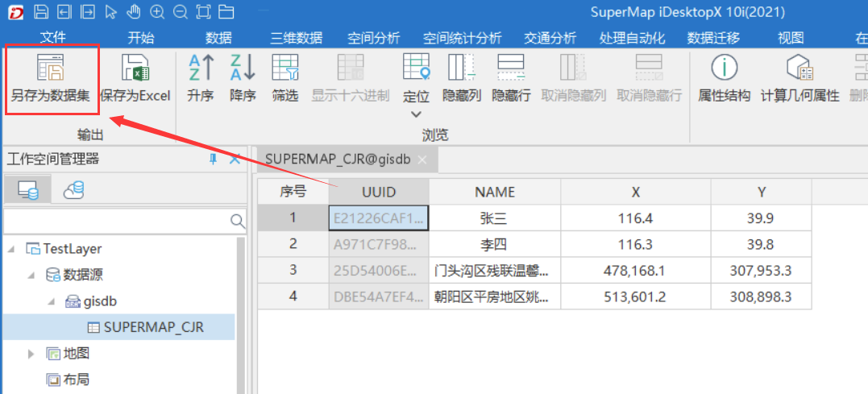868x394 pixels.
Task: Open the 数据迁移 ribbon tab
Action: tap(713, 38)
